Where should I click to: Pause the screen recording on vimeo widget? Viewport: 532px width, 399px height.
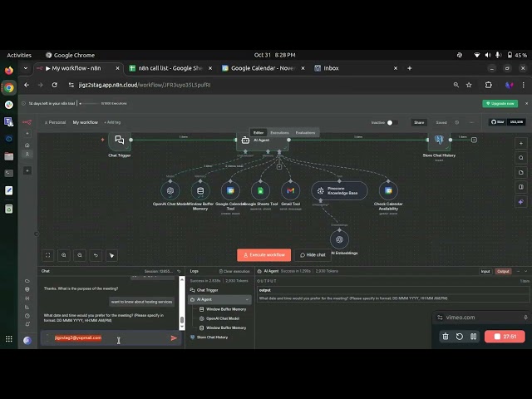tap(473, 337)
